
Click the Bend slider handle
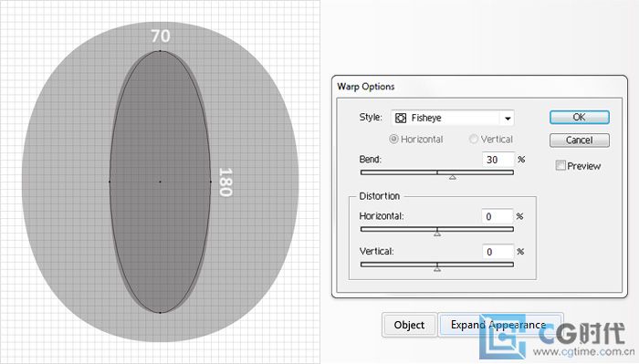coord(453,177)
